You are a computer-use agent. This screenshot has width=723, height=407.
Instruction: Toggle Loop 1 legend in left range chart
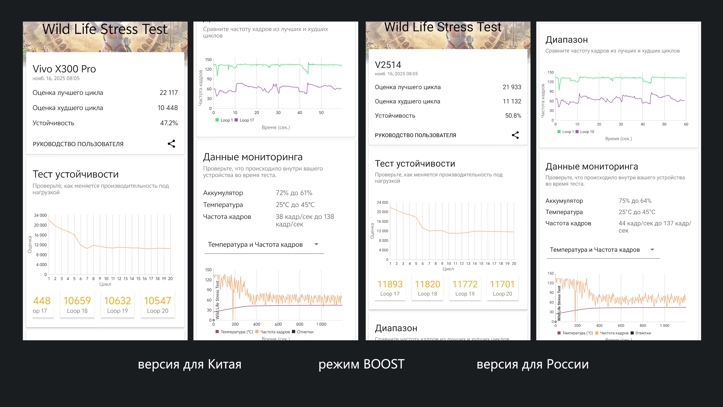tap(224, 120)
